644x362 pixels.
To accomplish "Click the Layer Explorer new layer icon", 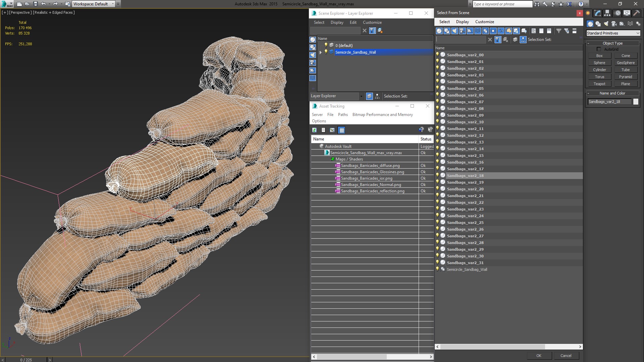I will point(379,31).
